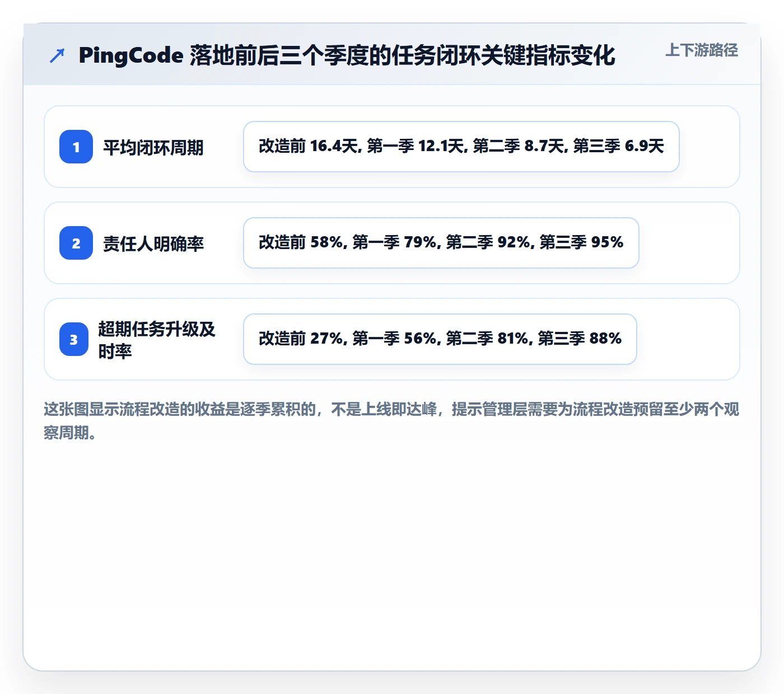Viewport: 784px width, 694px height.
Task: Select the 超期任务升级及时率 label
Action: pyautogui.click(x=157, y=340)
